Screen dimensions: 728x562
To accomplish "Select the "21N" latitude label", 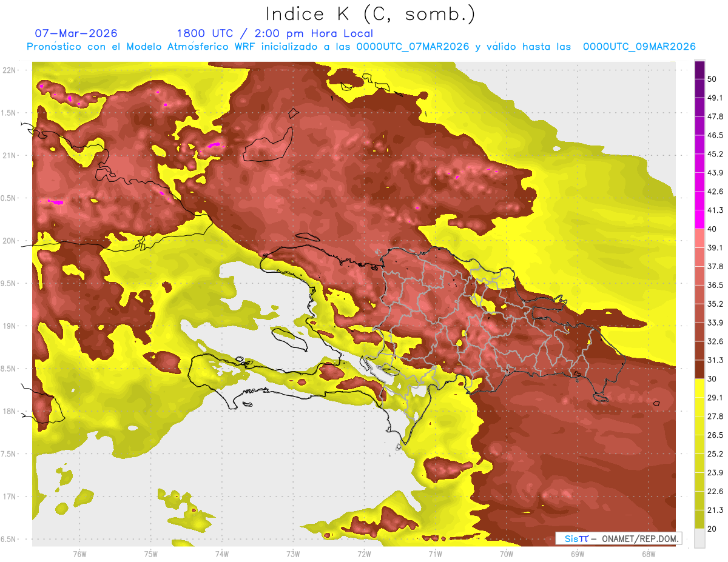I will point(10,155).
